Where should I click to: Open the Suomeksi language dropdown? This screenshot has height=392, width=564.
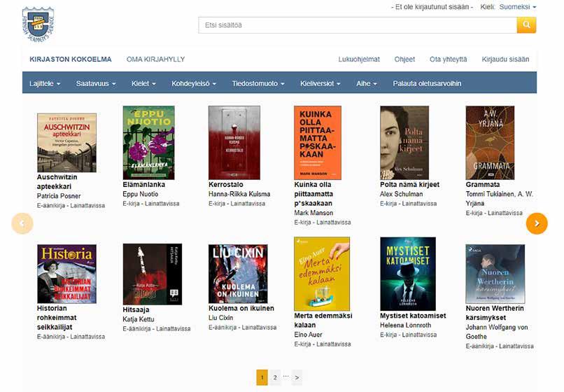point(517,7)
